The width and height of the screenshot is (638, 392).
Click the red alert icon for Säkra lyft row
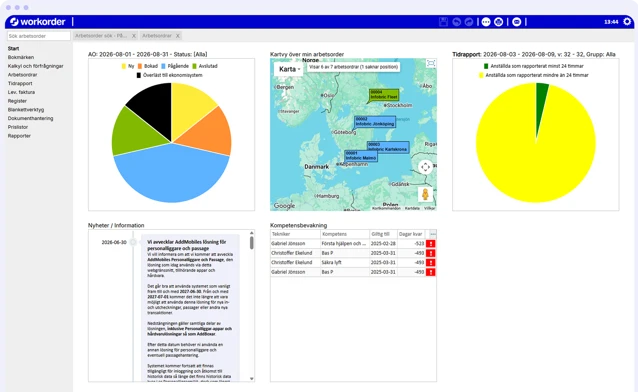430,263
